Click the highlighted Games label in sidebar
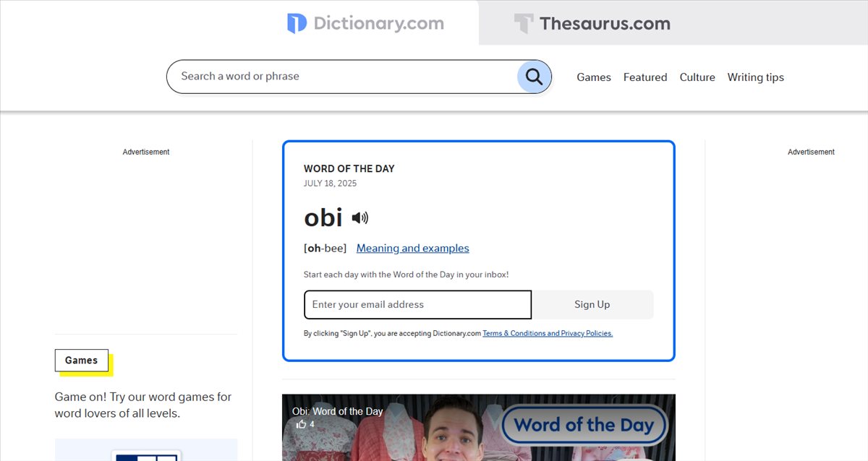This screenshot has width=868, height=461. [81, 361]
